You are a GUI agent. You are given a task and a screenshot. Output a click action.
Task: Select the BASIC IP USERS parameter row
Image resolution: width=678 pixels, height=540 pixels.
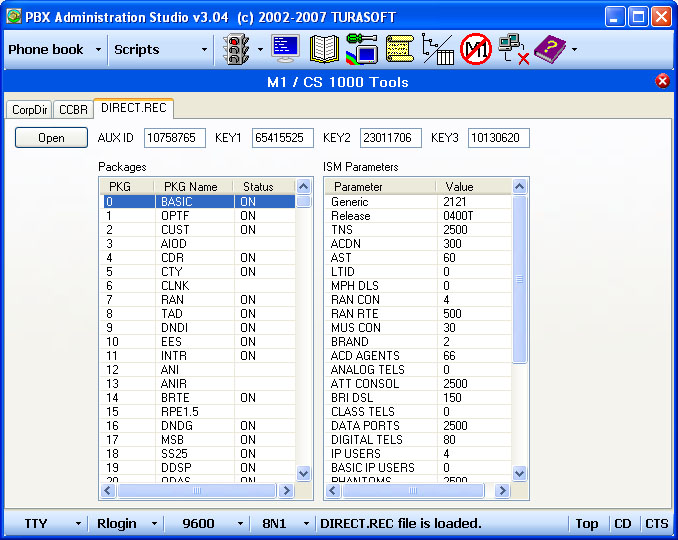point(418,467)
